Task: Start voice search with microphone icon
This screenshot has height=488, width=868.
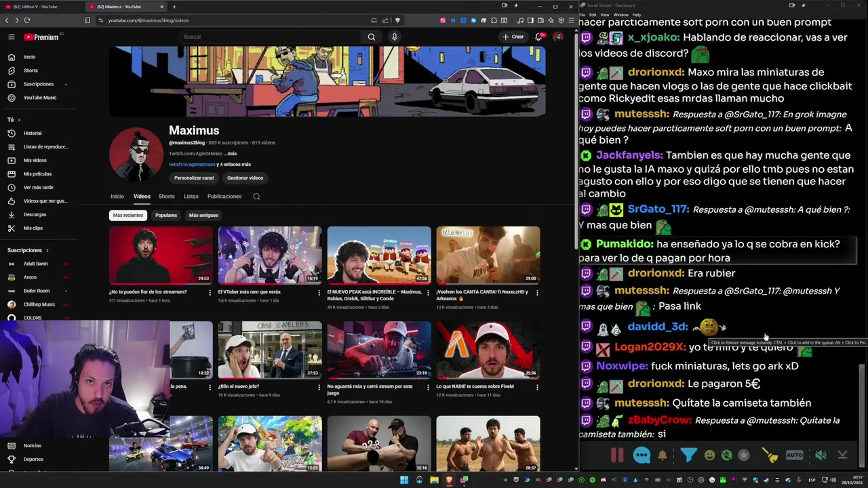Action: pos(395,37)
